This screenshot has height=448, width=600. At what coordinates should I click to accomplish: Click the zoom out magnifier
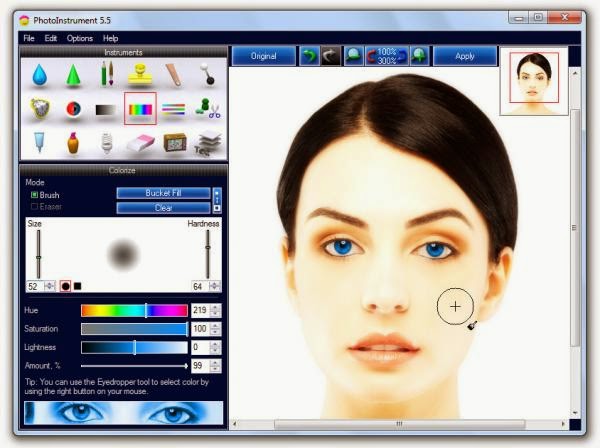point(354,56)
